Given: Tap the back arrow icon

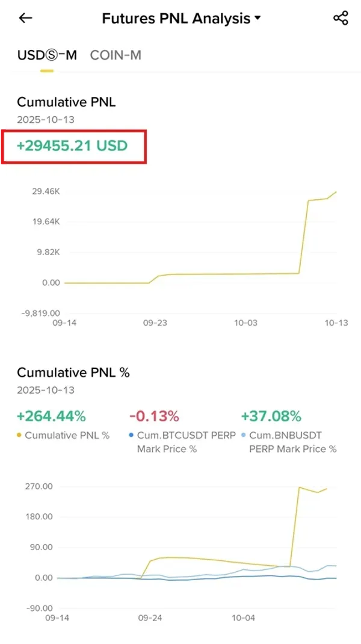Looking at the screenshot, I should coord(25,18).
